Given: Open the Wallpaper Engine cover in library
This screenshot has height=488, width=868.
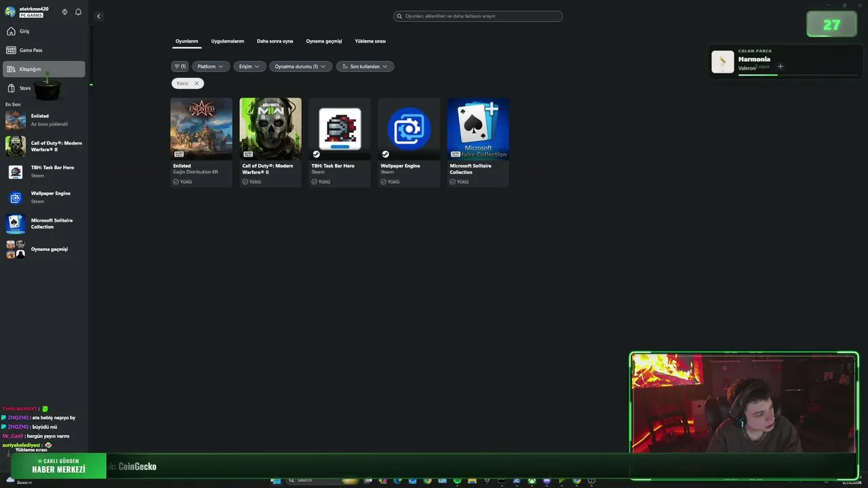Looking at the screenshot, I should 409,129.
